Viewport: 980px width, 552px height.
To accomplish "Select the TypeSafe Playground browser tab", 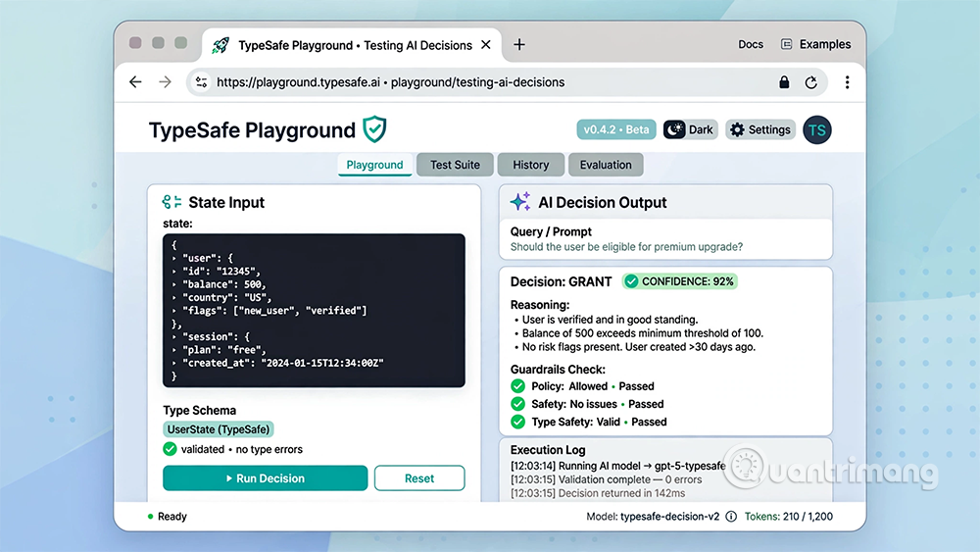I will point(352,45).
